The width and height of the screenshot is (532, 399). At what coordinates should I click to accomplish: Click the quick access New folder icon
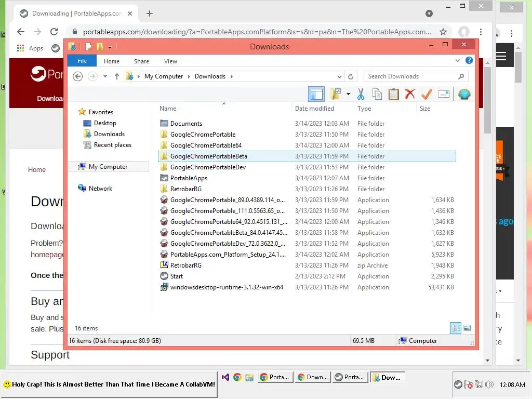tap(100, 46)
